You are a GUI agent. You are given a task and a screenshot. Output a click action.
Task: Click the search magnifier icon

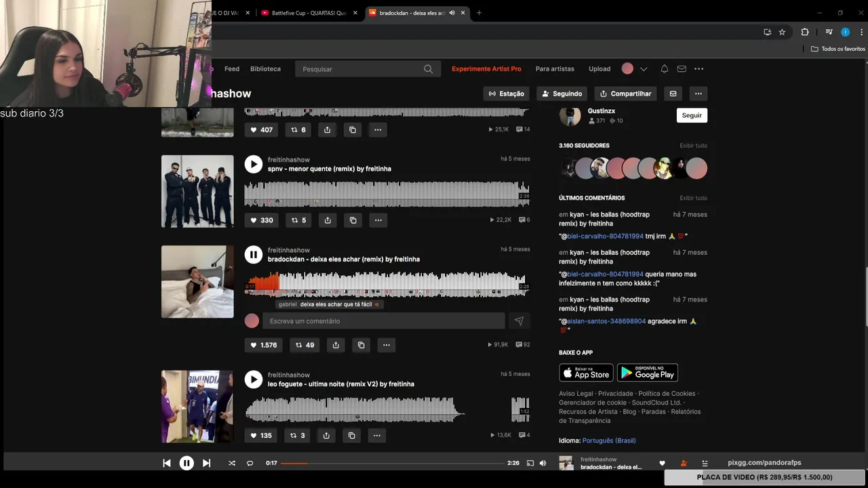[x=429, y=69]
